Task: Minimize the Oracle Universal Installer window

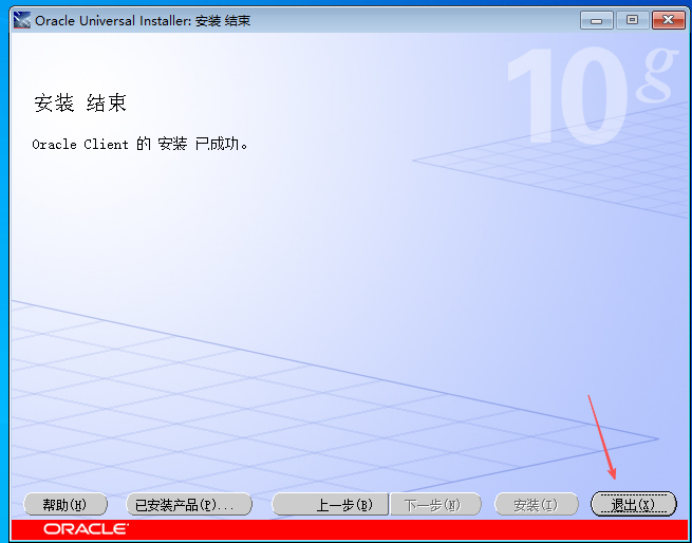Action: [x=597, y=20]
